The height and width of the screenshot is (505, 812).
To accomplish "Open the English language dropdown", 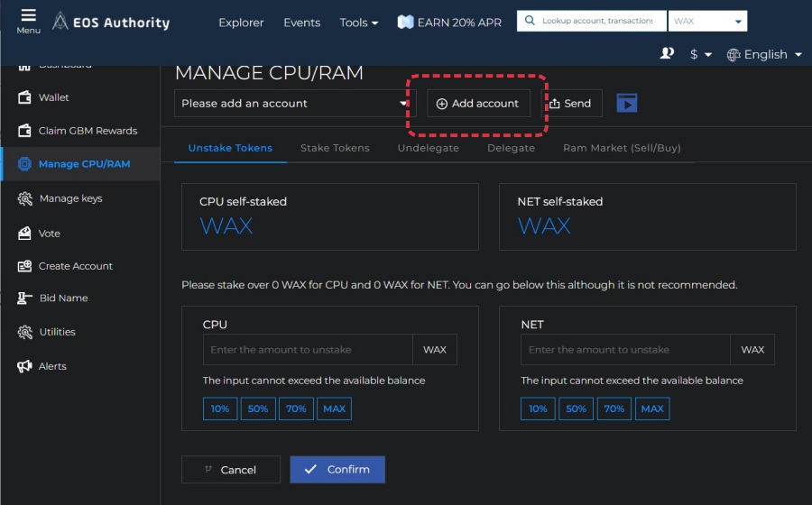I will [x=764, y=54].
